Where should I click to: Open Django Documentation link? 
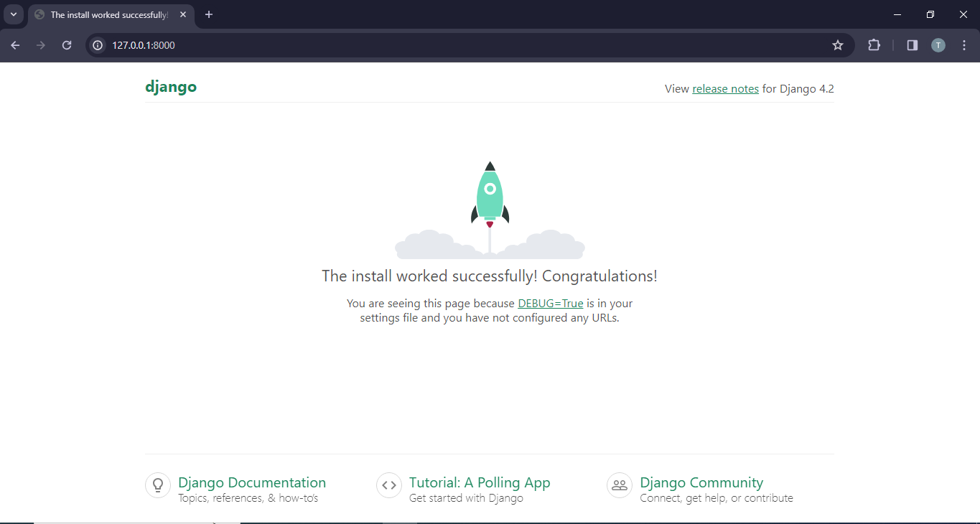[252, 482]
